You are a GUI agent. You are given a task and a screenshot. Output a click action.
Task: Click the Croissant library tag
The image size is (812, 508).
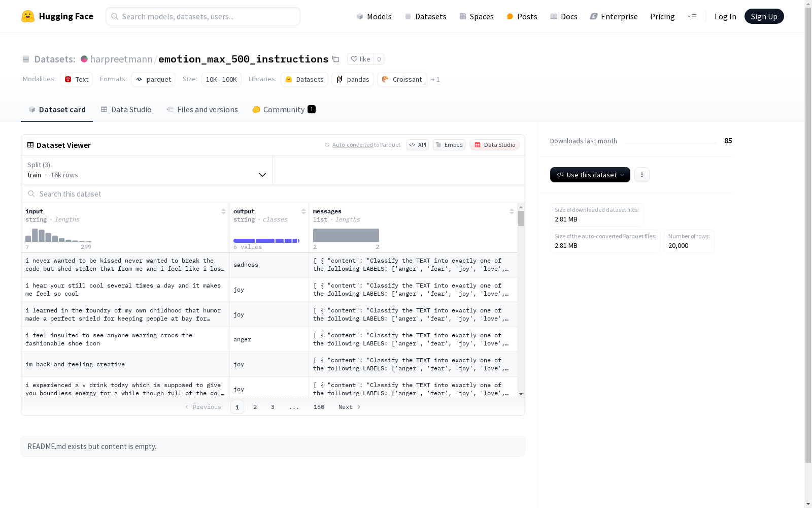tap(402, 79)
